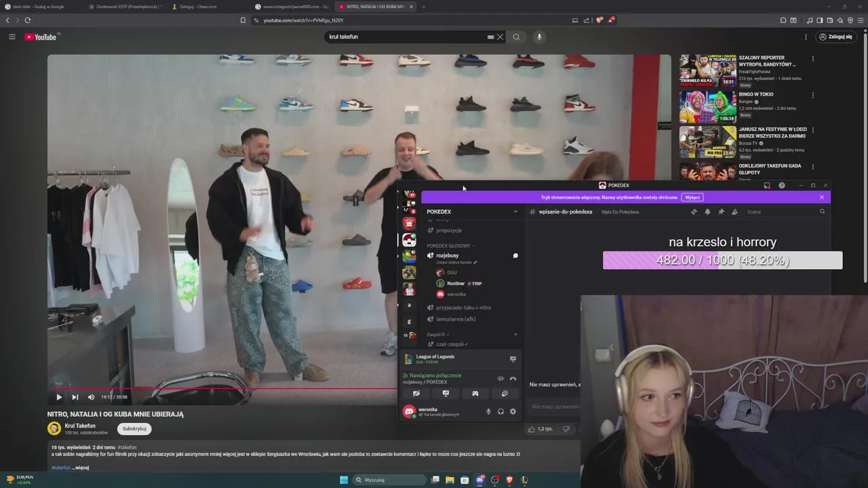
Task: Skip to next YouTube video
Action: 75,397
